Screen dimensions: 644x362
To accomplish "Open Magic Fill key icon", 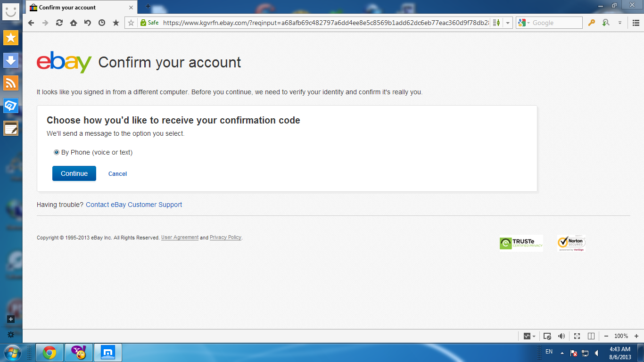I will 592,23.
